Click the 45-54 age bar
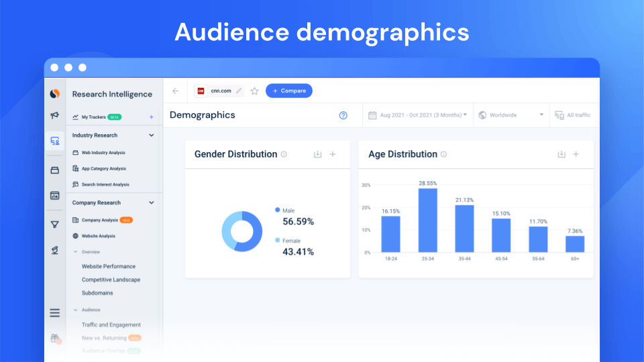This screenshot has width=644, height=362. click(x=501, y=235)
